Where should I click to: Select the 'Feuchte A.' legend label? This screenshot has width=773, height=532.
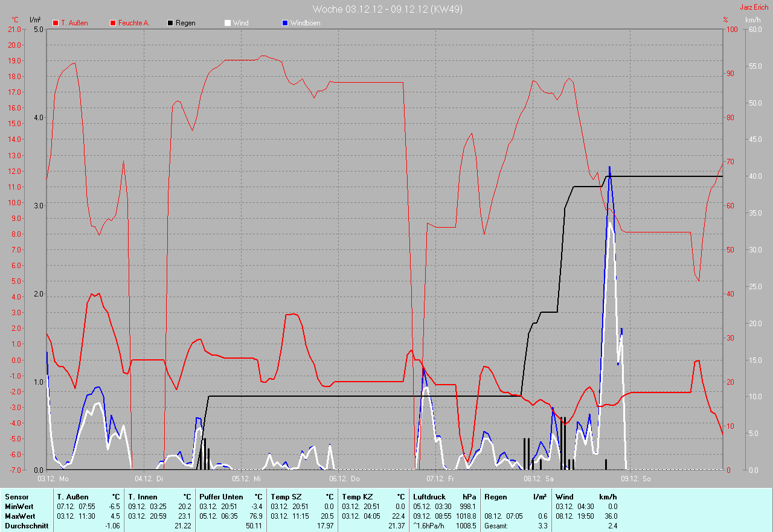pos(134,23)
